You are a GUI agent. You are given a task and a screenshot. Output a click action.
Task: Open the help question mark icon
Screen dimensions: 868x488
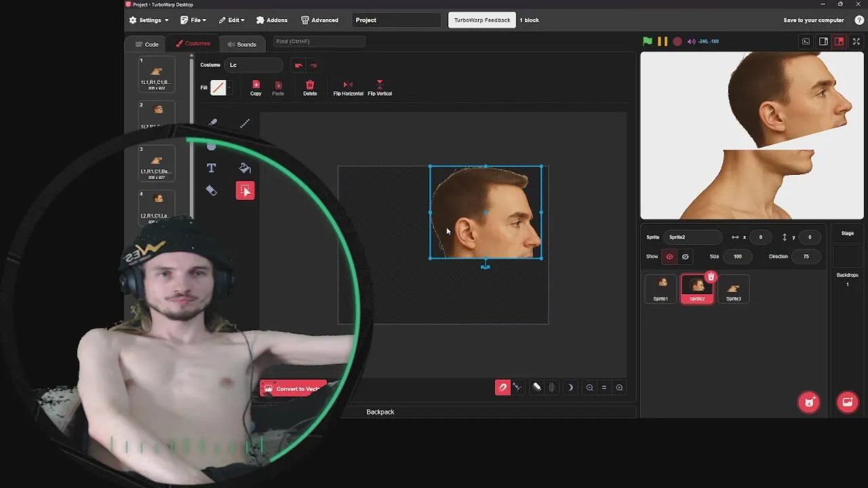(x=859, y=20)
